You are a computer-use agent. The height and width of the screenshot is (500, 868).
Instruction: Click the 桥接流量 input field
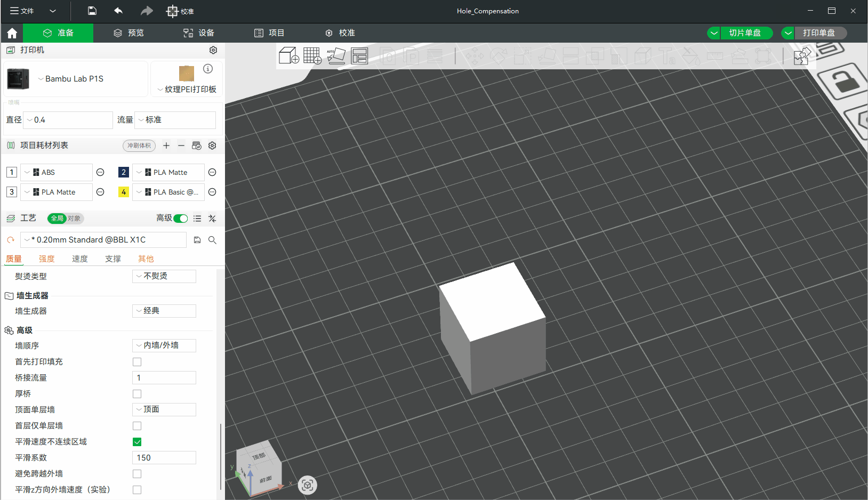point(164,378)
